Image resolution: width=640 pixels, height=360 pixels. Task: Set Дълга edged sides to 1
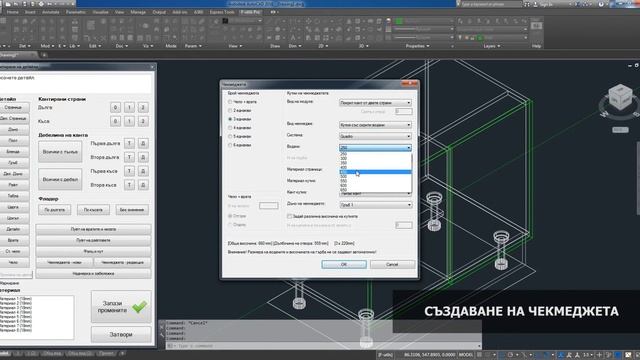(129, 107)
